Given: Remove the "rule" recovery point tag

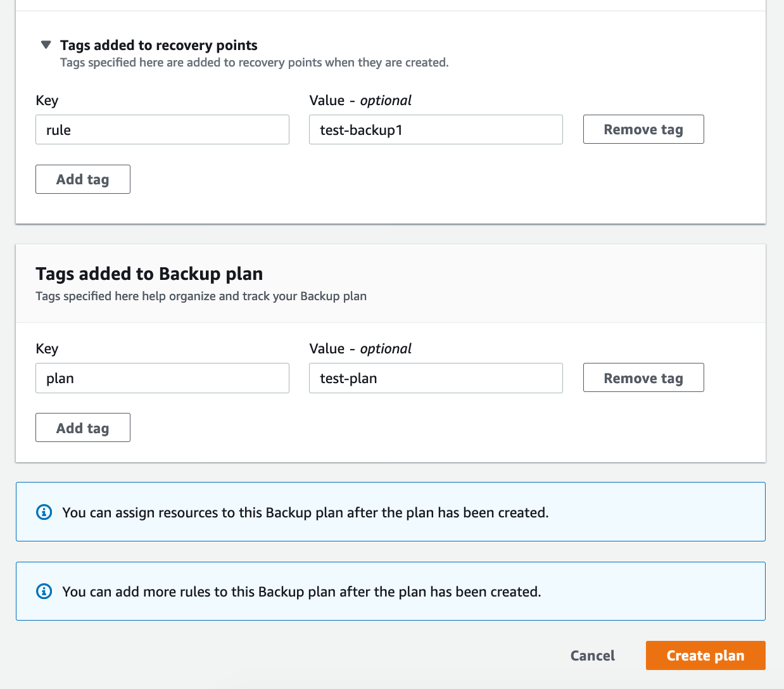Looking at the screenshot, I should point(643,130).
